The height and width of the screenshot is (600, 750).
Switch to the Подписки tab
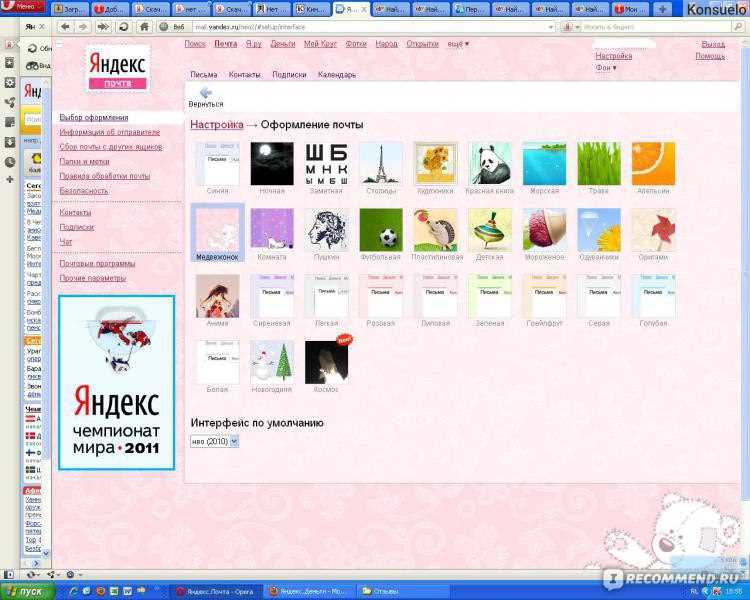coord(289,75)
